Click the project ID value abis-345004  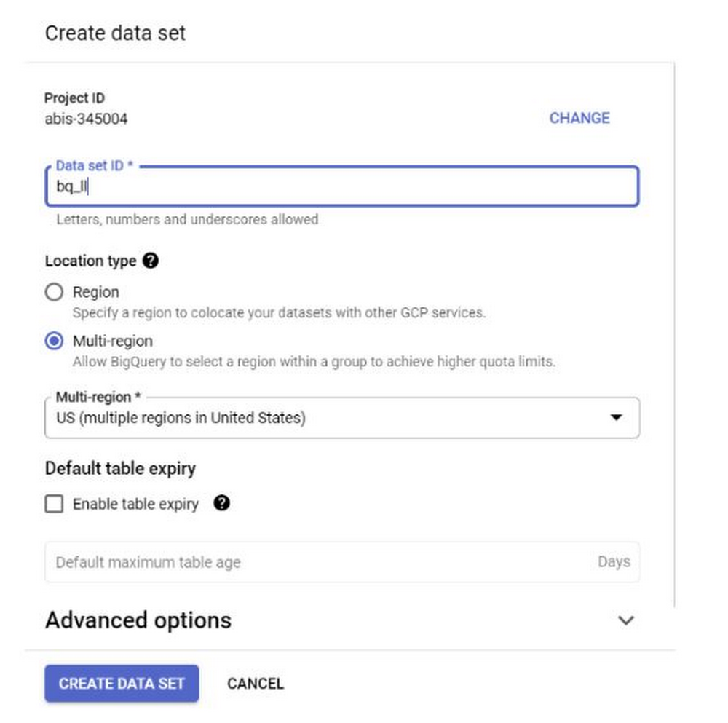click(x=86, y=118)
